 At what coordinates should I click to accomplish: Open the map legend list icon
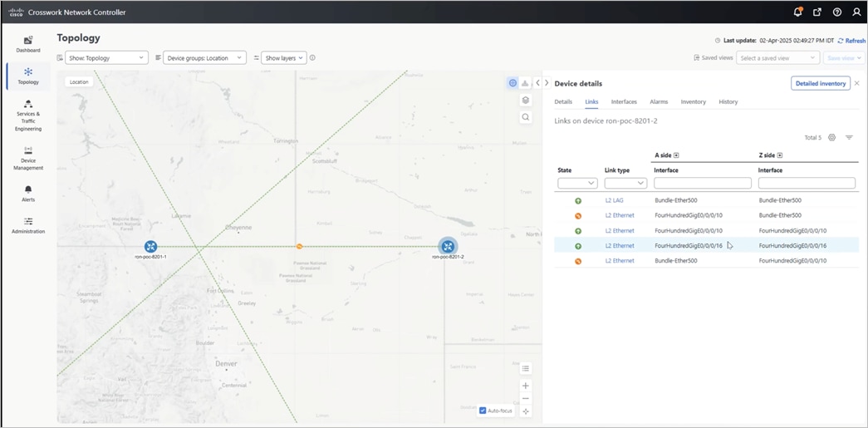[525, 368]
